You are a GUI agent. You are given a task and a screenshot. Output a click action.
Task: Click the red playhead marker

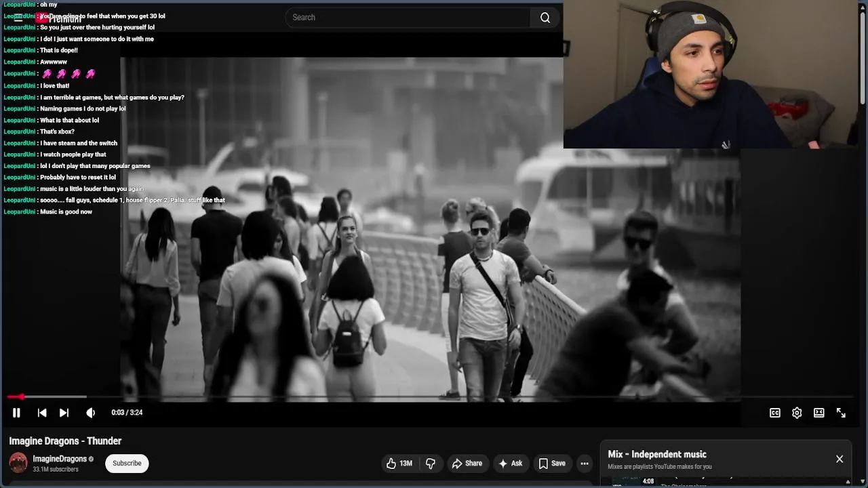tap(22, 396)
